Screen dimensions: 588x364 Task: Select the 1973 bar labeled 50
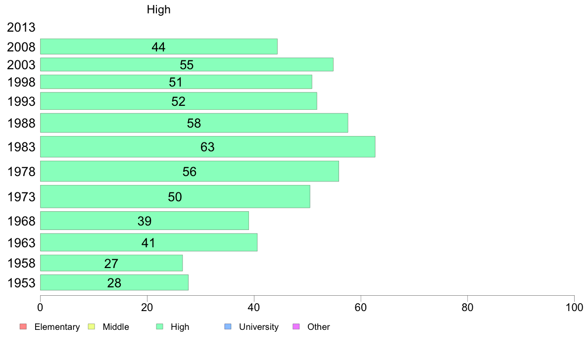click(175, 196)
